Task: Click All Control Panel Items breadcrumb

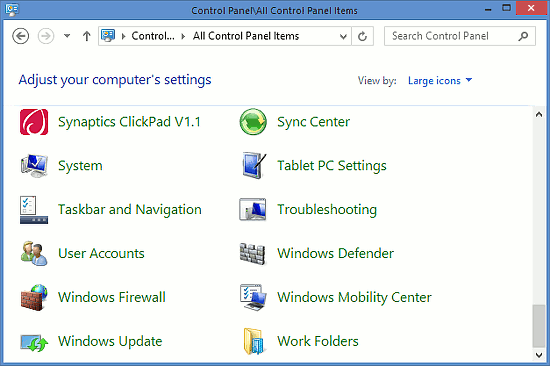Action: (x=246, y=36)
